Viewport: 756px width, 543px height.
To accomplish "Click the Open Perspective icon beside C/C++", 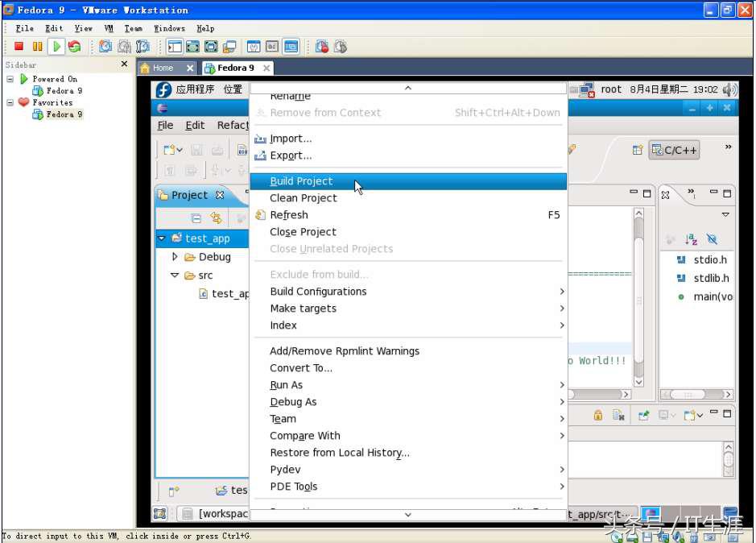I will [x=637, y=150].
